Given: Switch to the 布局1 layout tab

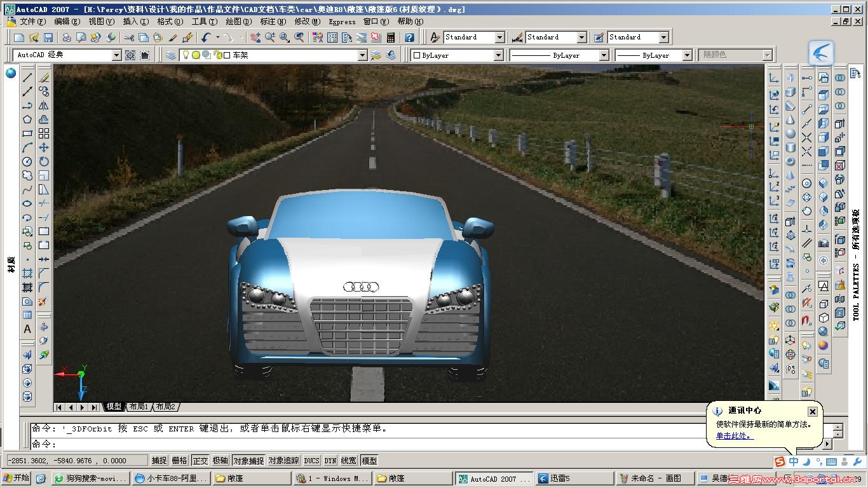Looking at the screenshot, I should 139,407.
